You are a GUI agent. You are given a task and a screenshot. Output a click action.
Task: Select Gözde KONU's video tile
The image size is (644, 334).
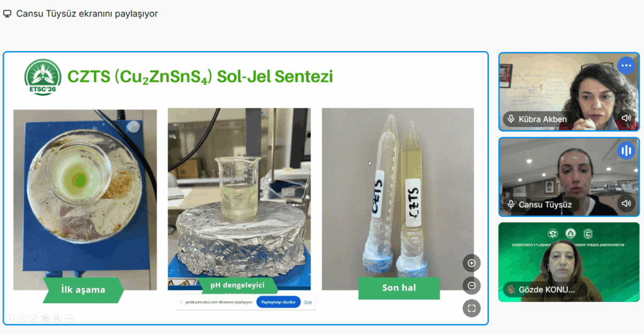569,262
